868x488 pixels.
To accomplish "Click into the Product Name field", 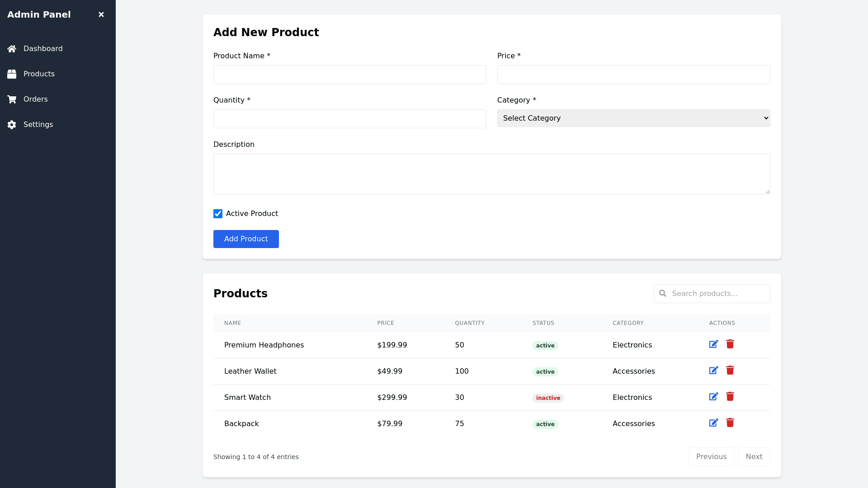I will tap(349, 75).
